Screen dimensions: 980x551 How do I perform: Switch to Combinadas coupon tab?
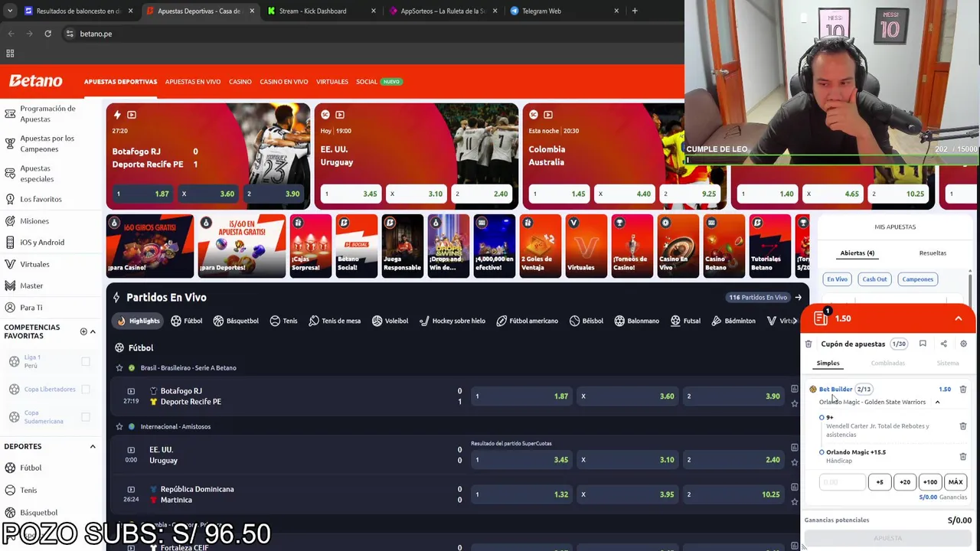point(887,364)
